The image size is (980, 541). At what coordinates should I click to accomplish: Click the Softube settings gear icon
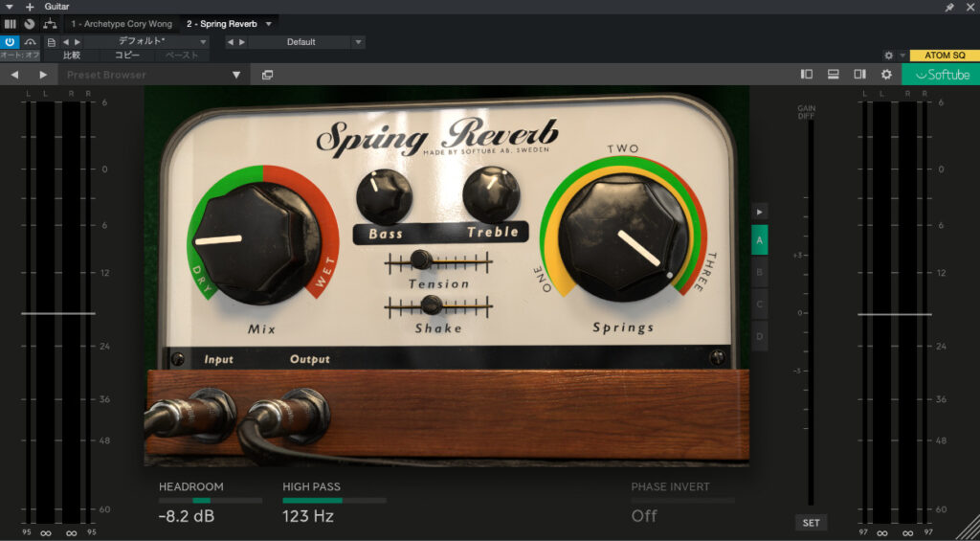point(886,75)
